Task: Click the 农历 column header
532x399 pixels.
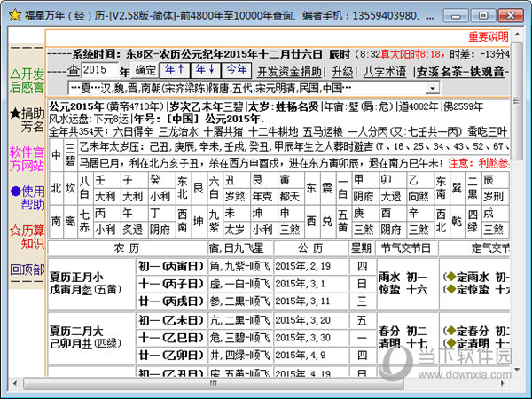Action: pos(127,248)
